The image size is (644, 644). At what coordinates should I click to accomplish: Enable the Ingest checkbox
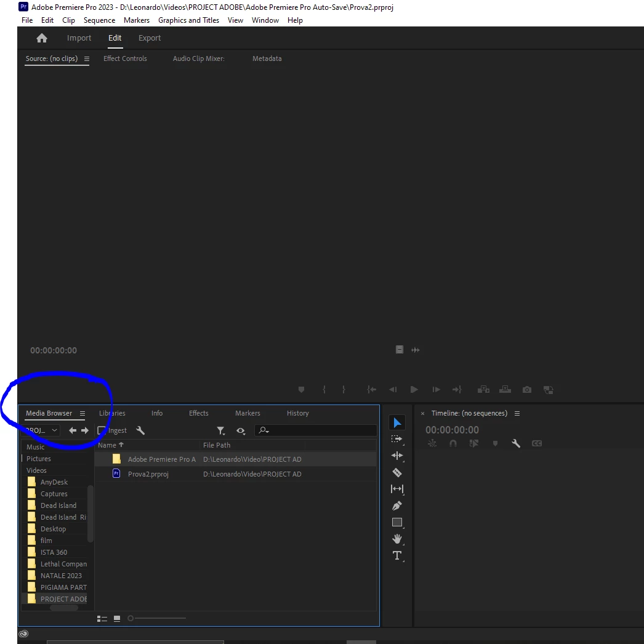[101, 430]
